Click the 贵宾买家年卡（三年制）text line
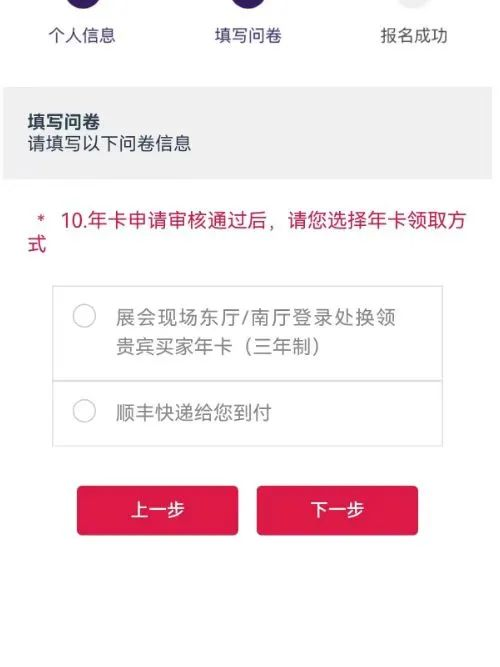Viewport: 500px width, 667px height. (218, 346)
